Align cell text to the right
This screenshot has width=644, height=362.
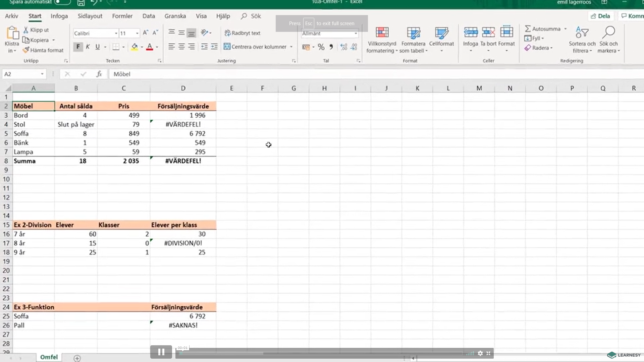point(191,47)
